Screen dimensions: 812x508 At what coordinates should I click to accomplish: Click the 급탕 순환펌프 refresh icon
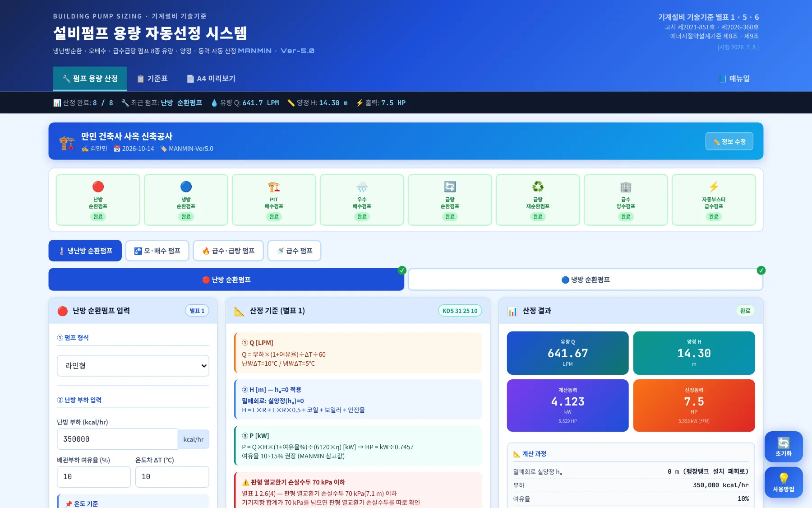(450, 186)
